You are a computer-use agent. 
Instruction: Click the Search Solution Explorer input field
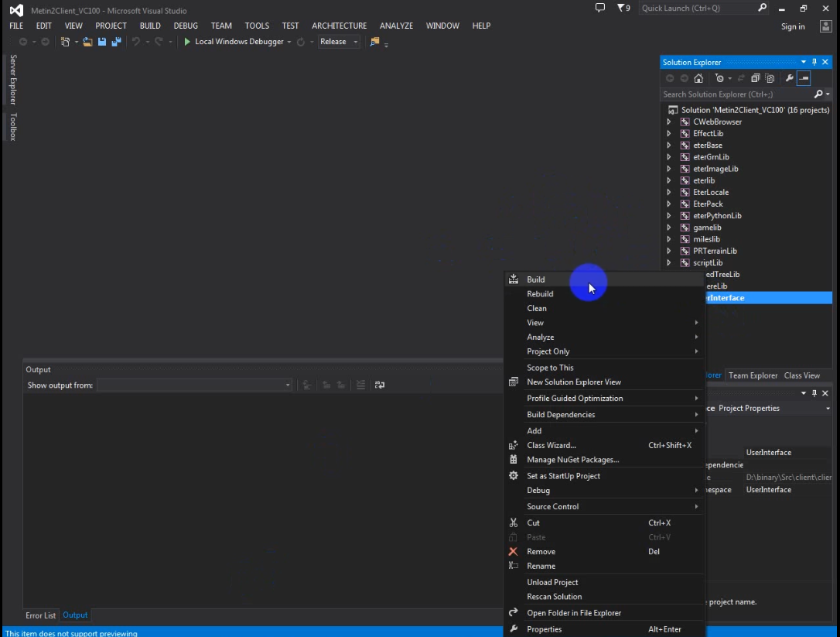(x=736, y=94)
